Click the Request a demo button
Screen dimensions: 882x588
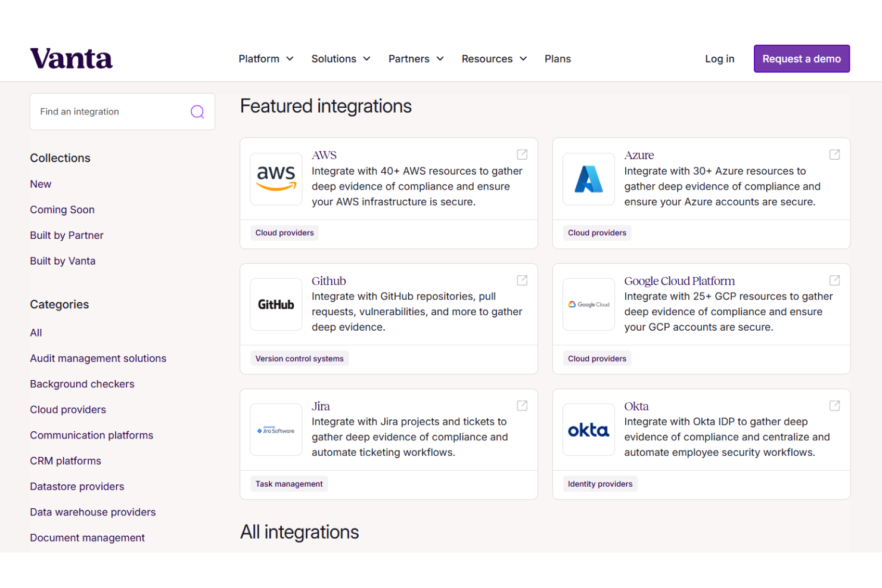tap(802, 58)
